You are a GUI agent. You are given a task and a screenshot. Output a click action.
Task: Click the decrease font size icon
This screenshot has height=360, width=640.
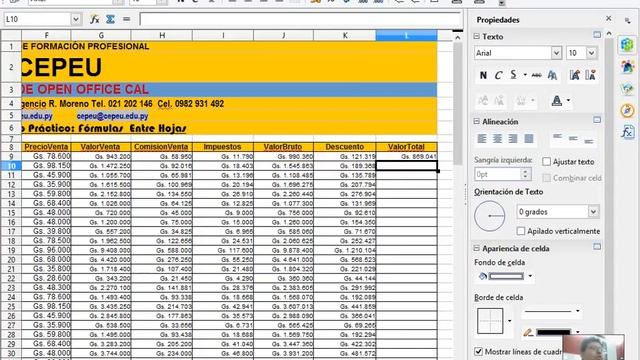pos(590,75)
